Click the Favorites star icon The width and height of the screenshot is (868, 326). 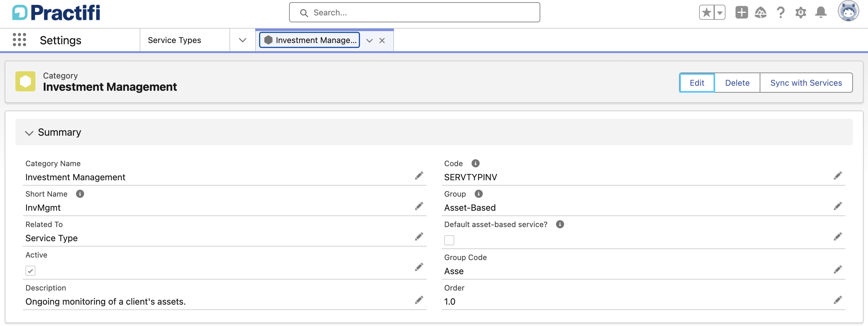(707, 13)
